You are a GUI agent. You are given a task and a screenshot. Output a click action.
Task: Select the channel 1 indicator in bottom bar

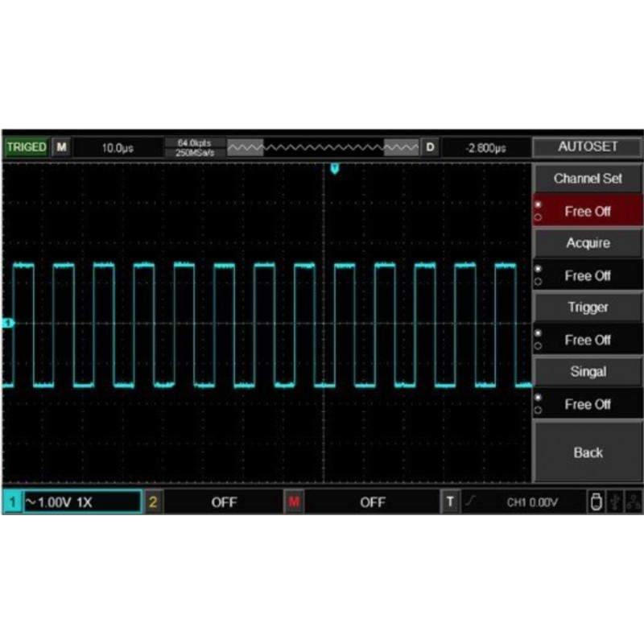12,502
